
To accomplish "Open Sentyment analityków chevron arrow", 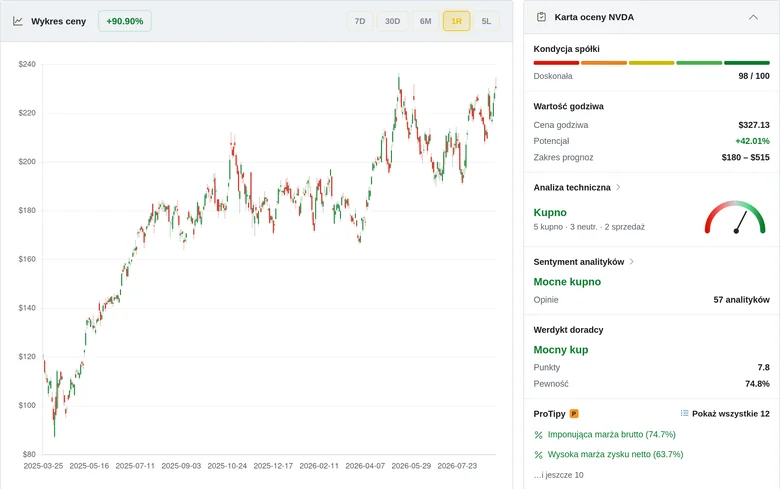I will click(x=632, y=262).
